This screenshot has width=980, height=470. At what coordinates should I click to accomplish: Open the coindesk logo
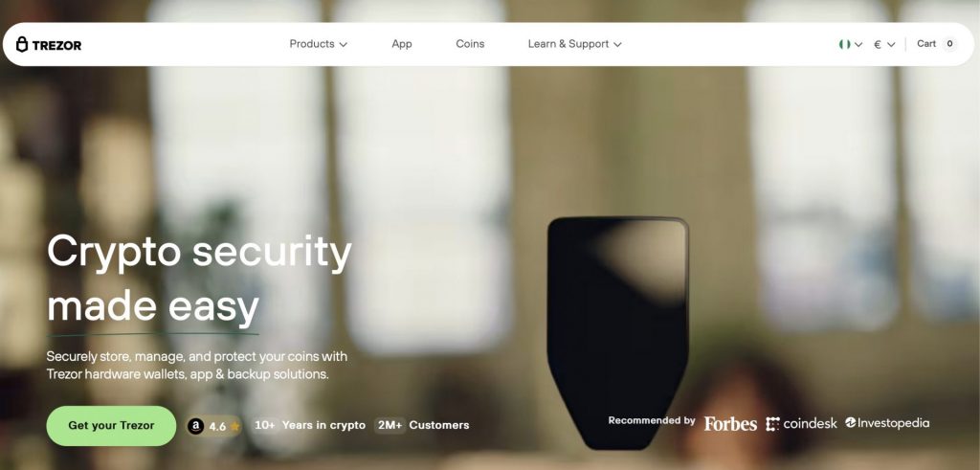click(x=801, y=424)
